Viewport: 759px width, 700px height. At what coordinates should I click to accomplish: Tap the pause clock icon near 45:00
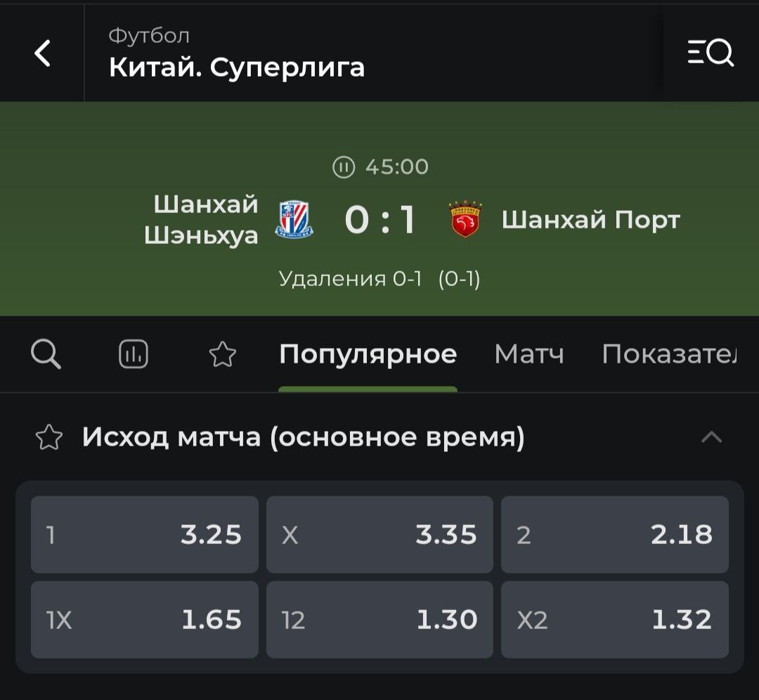pyautogui.click(x=343, y=167)
